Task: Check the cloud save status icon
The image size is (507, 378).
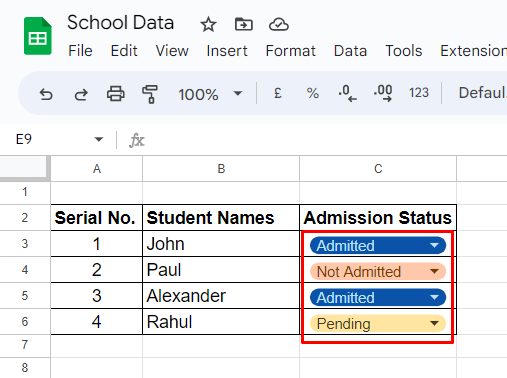Action: click(279, 24)
